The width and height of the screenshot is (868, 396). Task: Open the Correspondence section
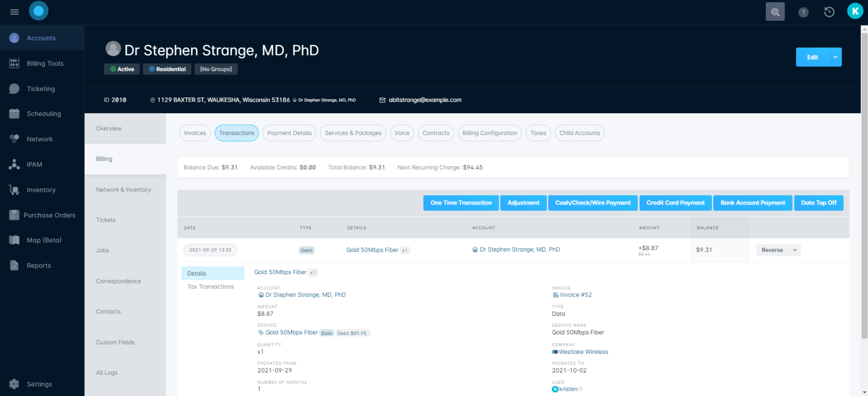click(x=125, y=281)
